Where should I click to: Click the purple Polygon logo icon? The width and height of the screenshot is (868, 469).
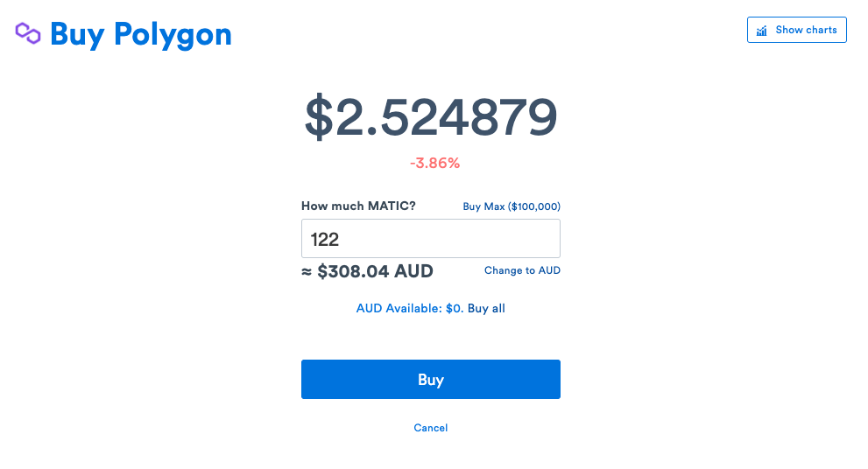tap(28, 33)
